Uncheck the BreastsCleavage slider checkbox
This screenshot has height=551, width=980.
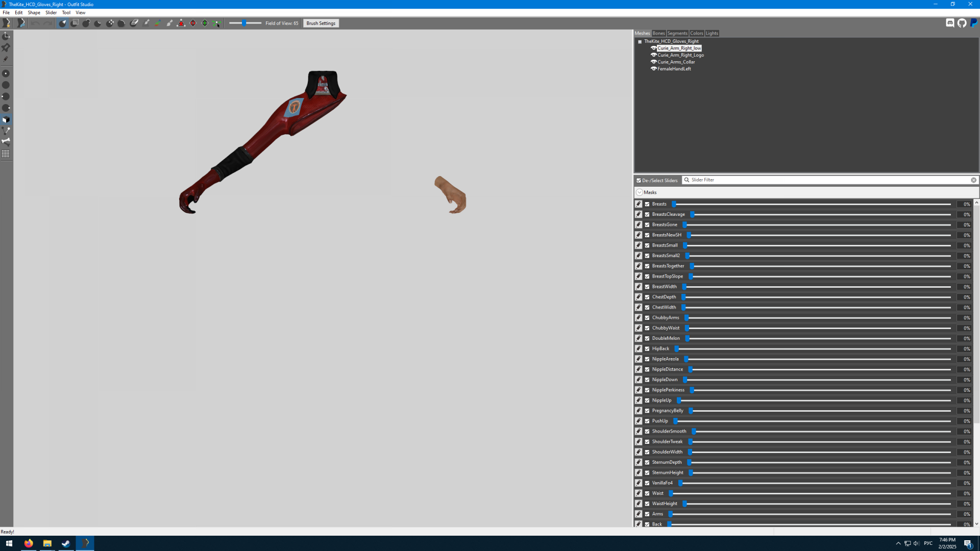[x=647, y=214]
